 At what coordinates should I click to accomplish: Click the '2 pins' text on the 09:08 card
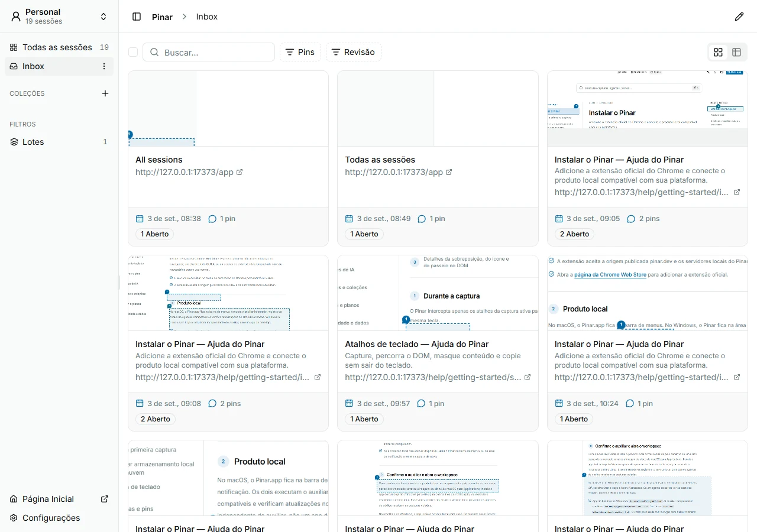point(231,404)
